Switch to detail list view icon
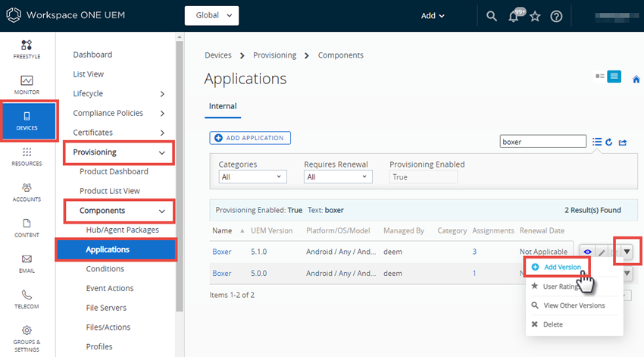This screenshot has width=644, height=357. pos(614,77)
